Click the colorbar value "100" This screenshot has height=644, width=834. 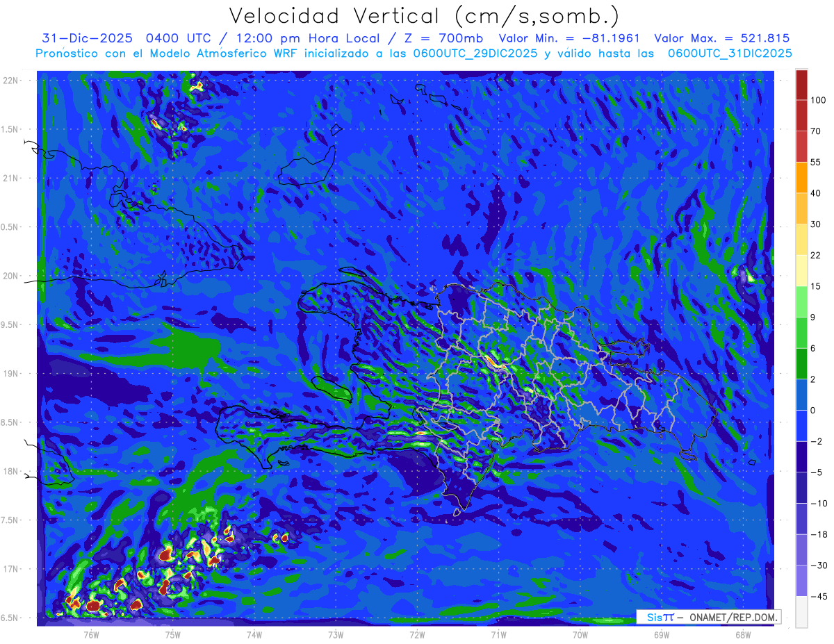click(x=818, y=100)
